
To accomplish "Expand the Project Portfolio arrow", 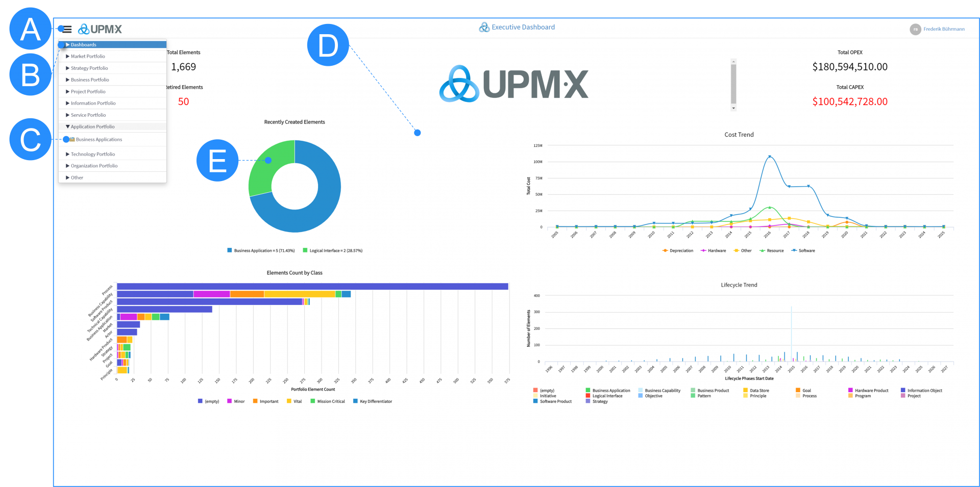I will pos(67,92).
